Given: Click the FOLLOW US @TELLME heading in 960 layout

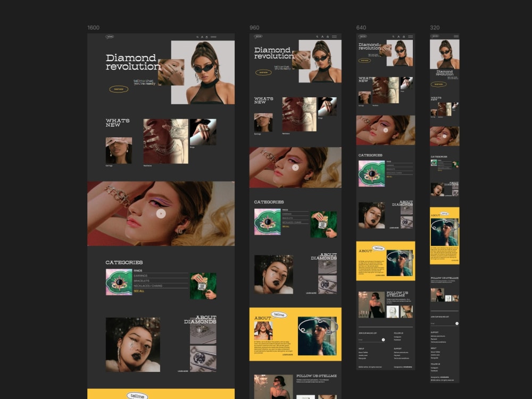Looking at the screenshot, I should point(317,376).
